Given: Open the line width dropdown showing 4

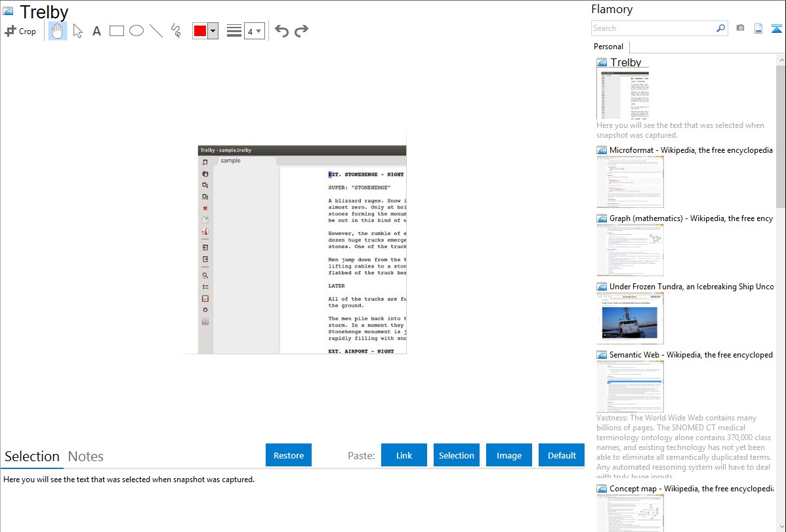Looking at the screenshot, I should (x=254, y=31).
